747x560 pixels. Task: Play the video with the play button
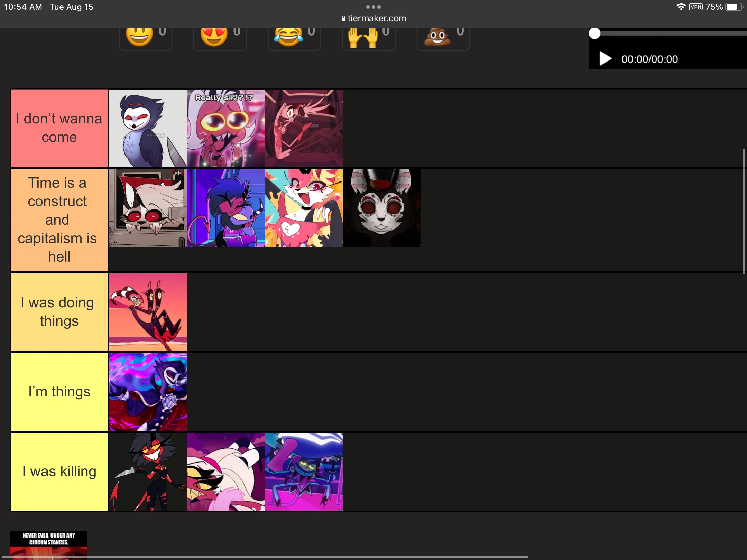click(x=605, y=59)
